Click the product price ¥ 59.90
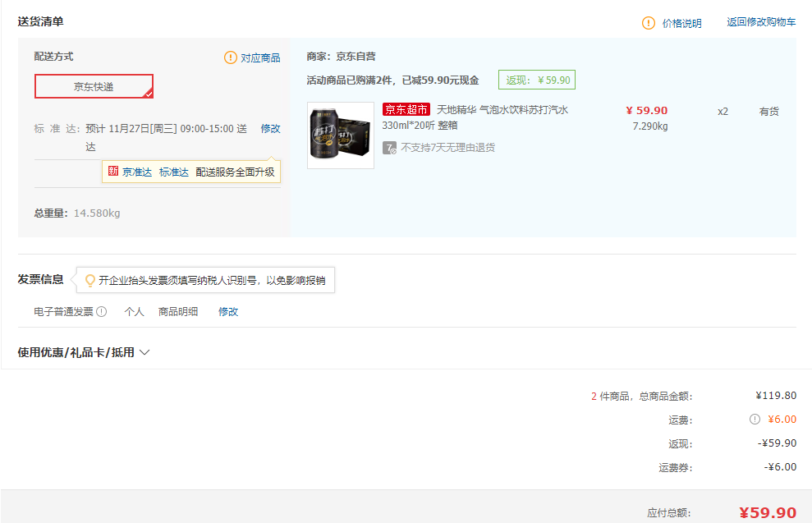 coord(646,110)
